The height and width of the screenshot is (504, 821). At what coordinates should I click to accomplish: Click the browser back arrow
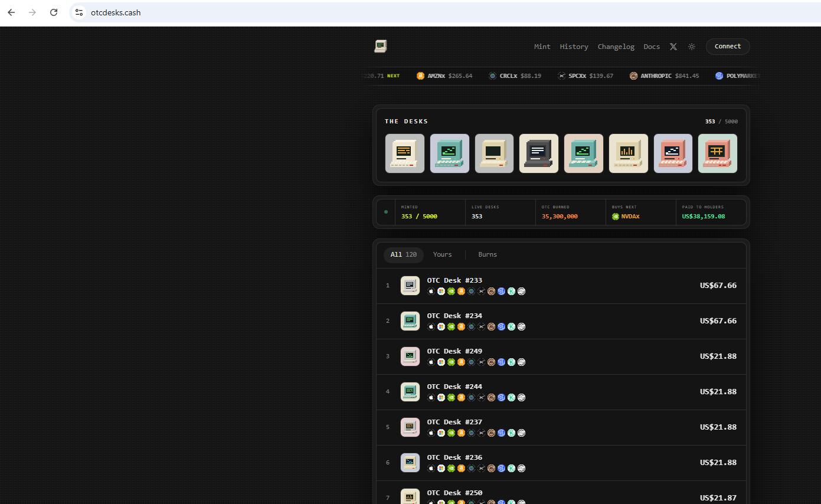[11, 12]
